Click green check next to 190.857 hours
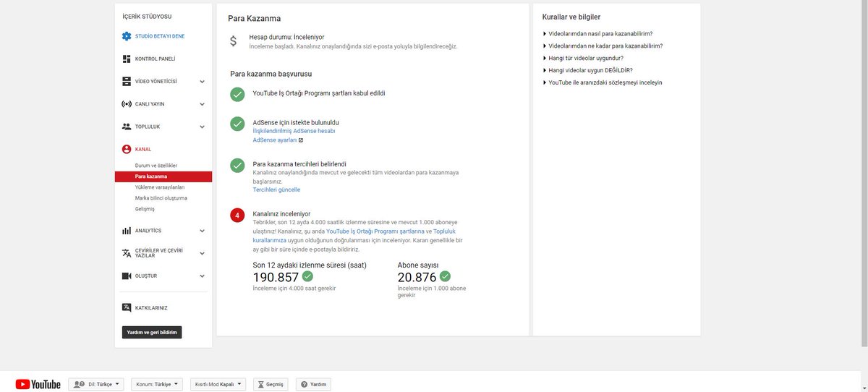The height and width of the screenshot is (392, 868). (307, 276)
